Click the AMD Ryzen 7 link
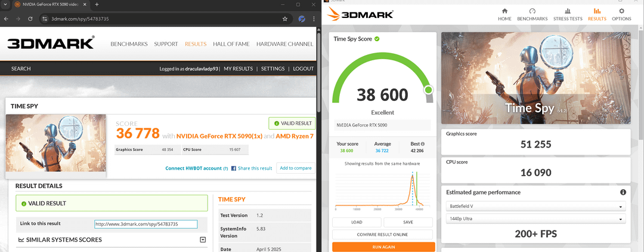The image size is (644, 252). coord(295,136)
